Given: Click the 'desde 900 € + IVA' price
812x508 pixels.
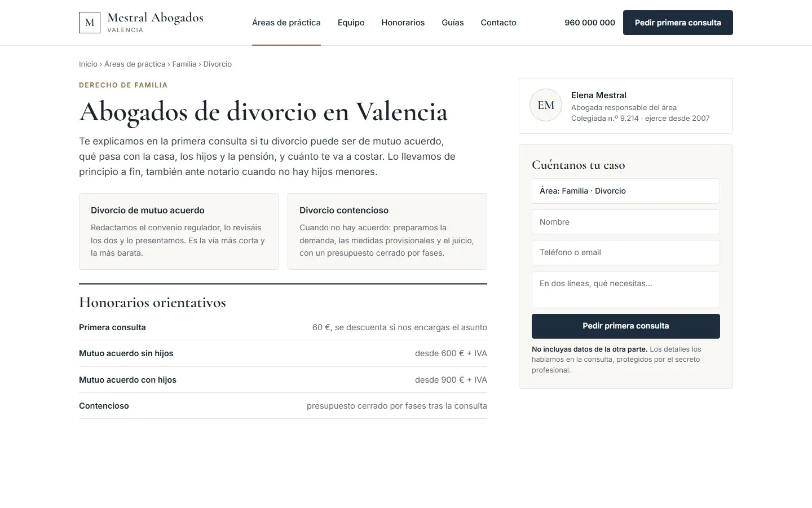Looking at the screenshot, I should [451, 380].
